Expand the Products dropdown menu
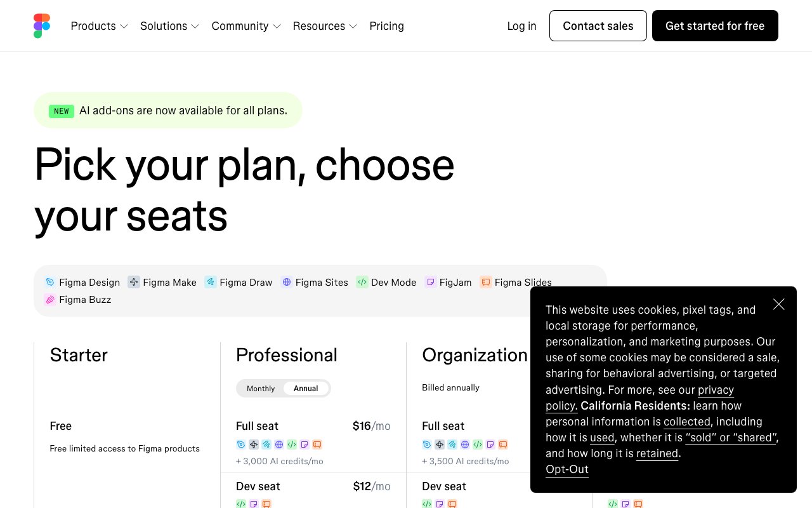Image resolution: width=812 pixels, height=508 pixels. point(100,26)
